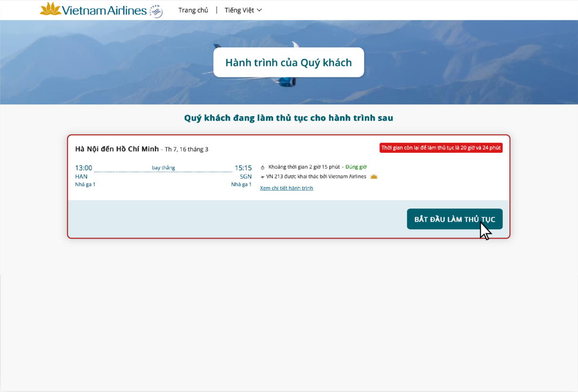Click the Nhà ga 1 departure terminal label
578x392 pixels.
(x=85, y=184)
